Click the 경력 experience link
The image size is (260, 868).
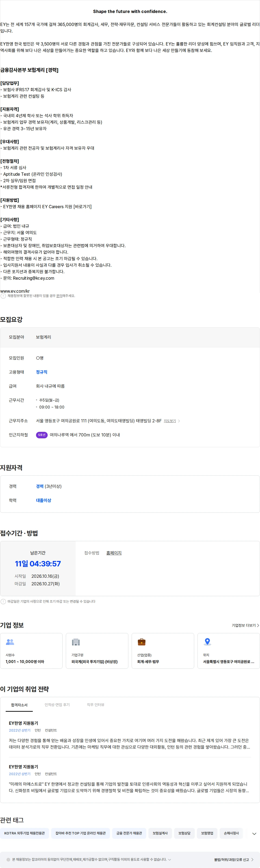(x=40, y=486)
